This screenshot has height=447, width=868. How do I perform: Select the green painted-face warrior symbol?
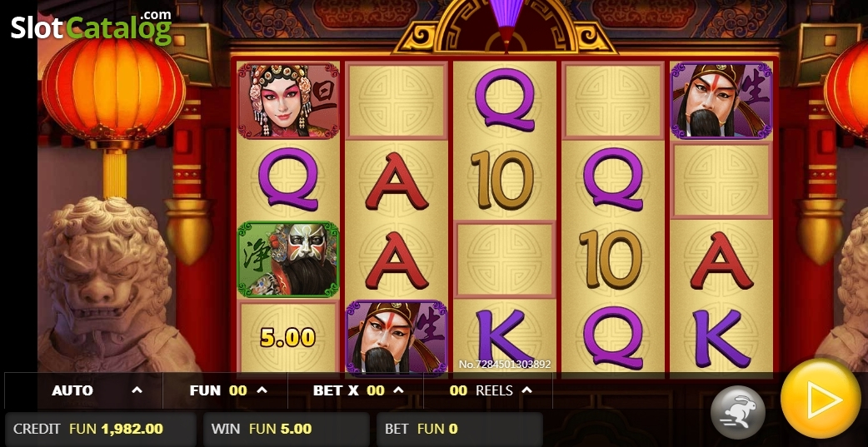click(x=288, y=259)
